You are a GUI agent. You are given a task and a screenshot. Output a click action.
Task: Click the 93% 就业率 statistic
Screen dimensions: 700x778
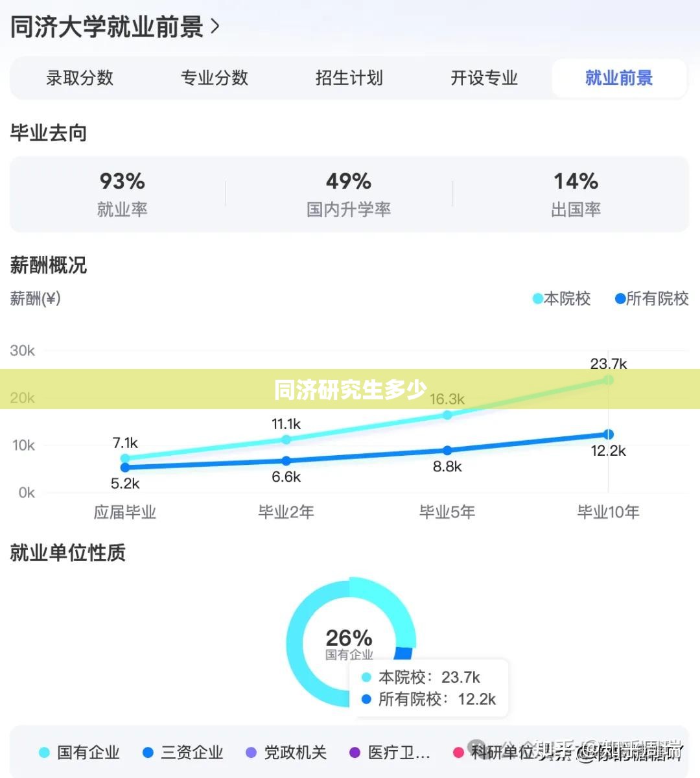[122, 194]
